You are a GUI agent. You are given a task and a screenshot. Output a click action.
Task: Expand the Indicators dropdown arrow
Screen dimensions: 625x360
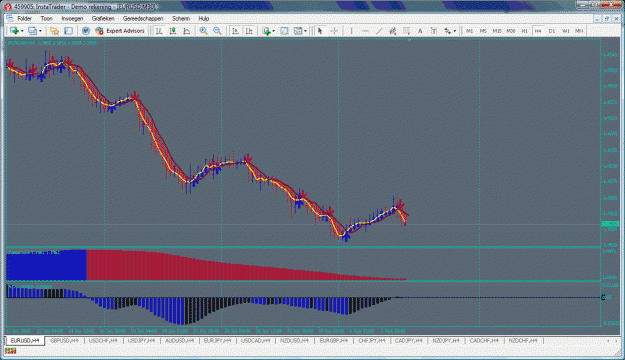(273, 31)
